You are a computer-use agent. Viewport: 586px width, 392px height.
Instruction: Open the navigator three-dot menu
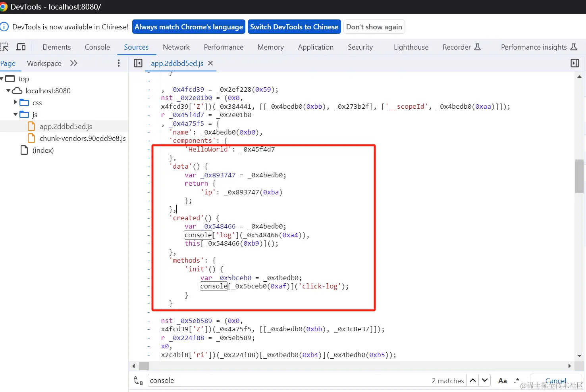[x=118, y=63]
